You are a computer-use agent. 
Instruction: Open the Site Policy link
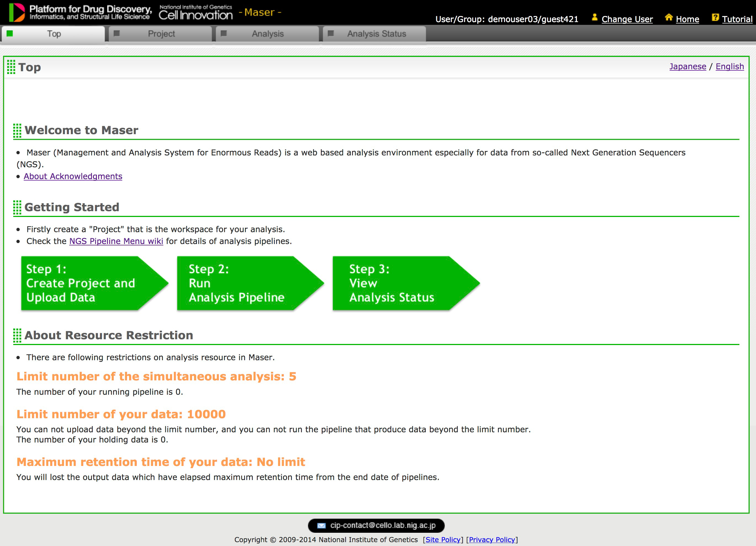pyautogui.click(x=443, y=539)
